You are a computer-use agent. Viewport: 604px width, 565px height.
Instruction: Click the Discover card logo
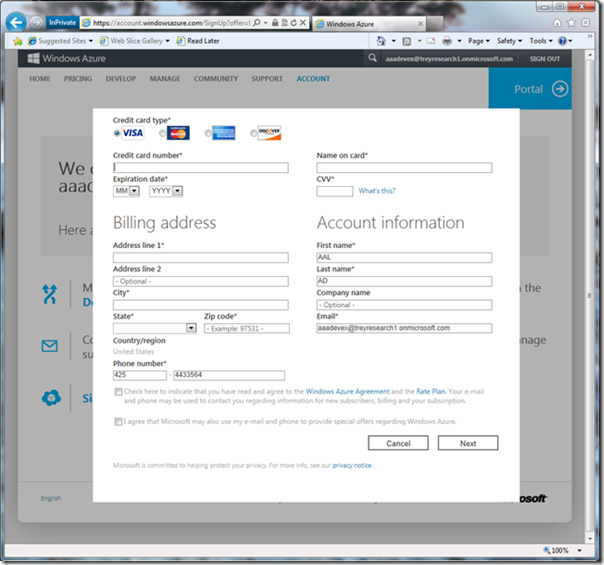269,133
